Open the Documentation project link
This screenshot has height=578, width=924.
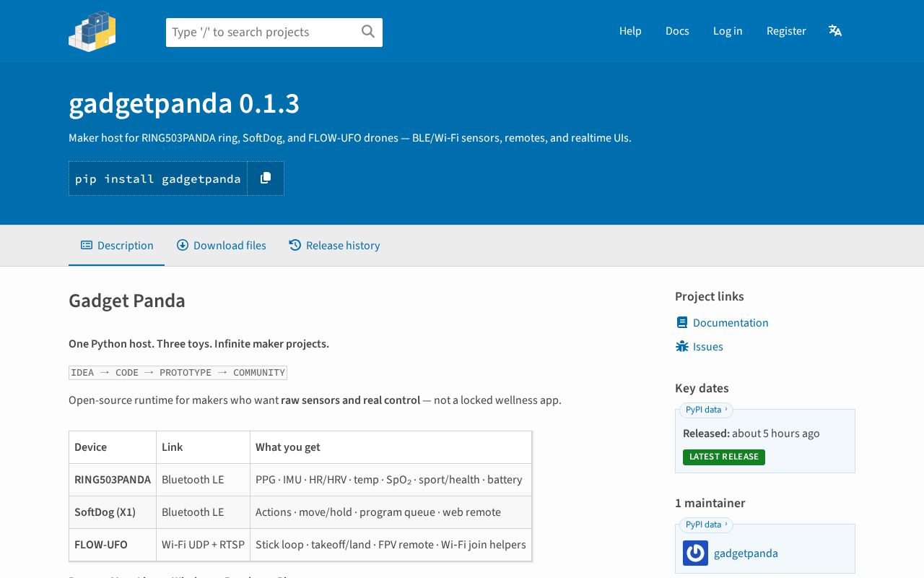[x=731, y=322]
